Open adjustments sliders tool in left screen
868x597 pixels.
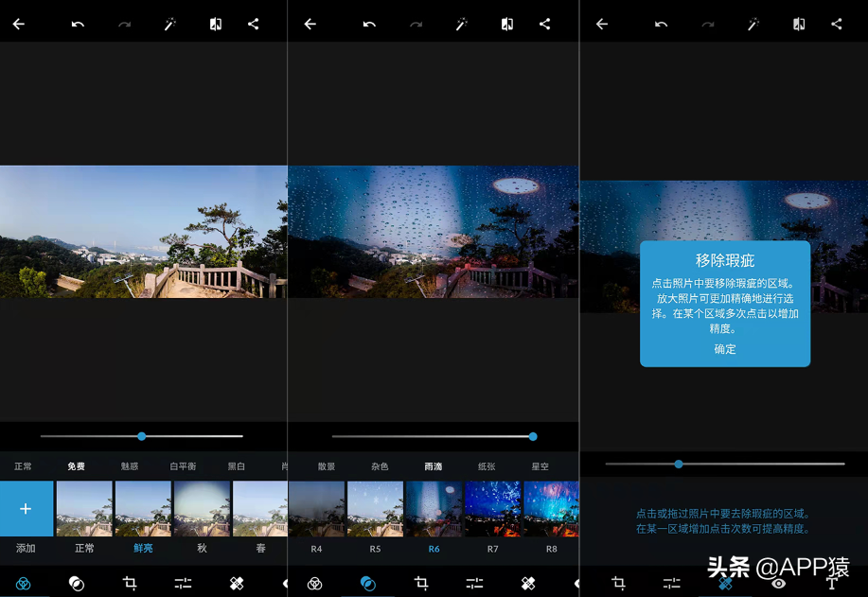tap(184, 583)
